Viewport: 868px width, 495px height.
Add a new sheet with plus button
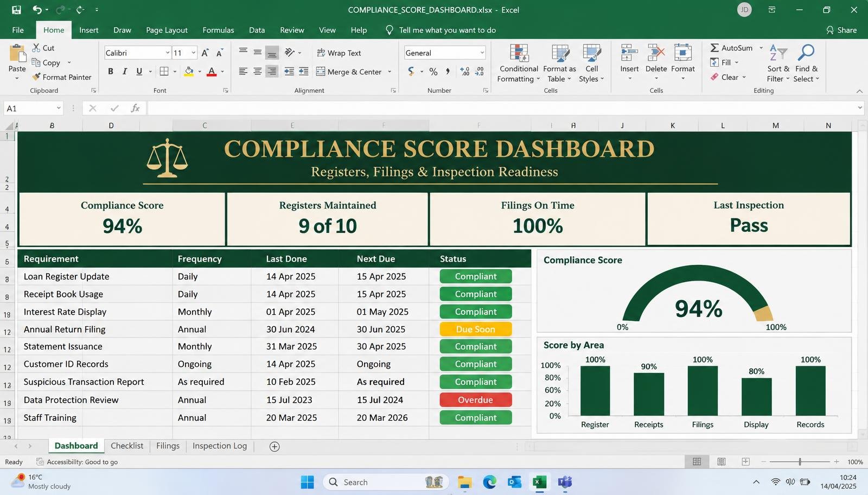pyautogui.click(x=275, y=446)
